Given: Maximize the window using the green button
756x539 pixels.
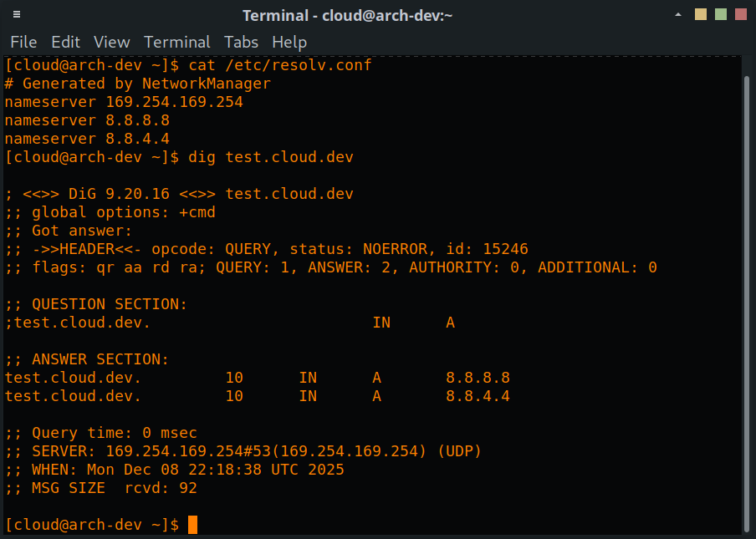Looking at the screenshot, I should (720, 14).
